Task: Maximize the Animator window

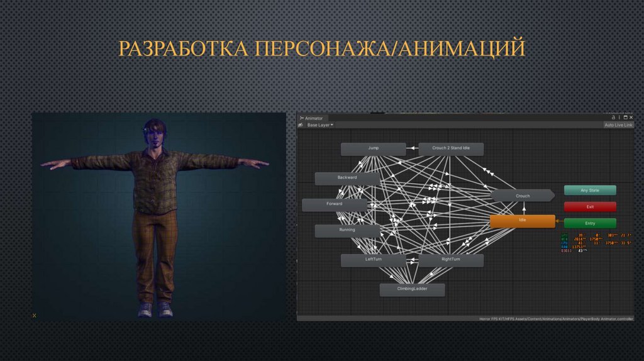Action: [x=626, y=118]
